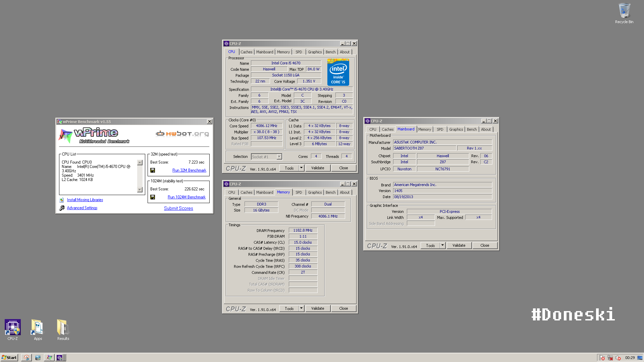Open the Graphics tab in Memory CPU-Z window
Image resolution: width=644 pixels, height=362 pixels.
[x=315, y=192]
